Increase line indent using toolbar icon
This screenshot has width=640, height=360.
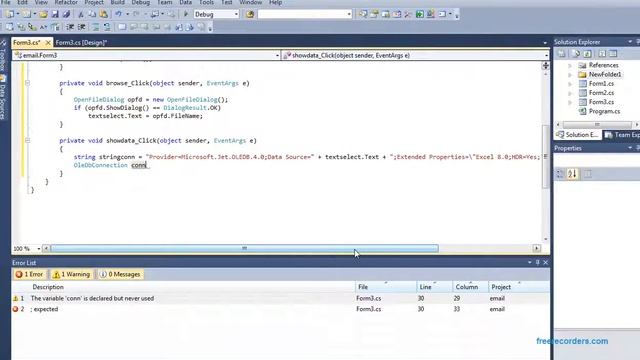coord(82,27)
